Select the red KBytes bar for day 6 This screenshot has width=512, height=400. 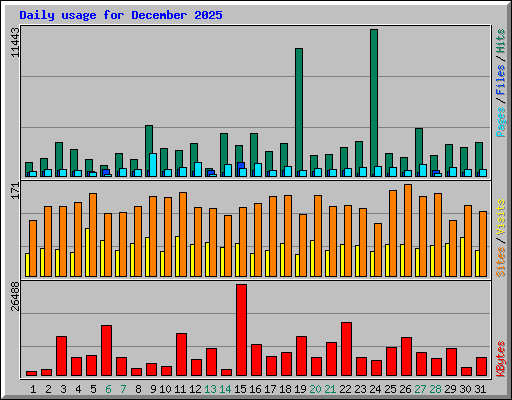point(106,350)
